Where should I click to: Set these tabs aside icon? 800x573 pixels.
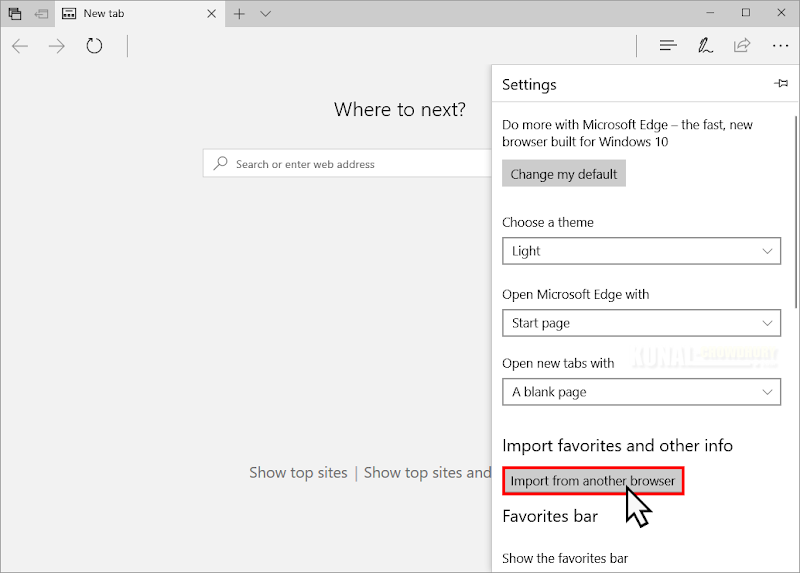point(41,14)
